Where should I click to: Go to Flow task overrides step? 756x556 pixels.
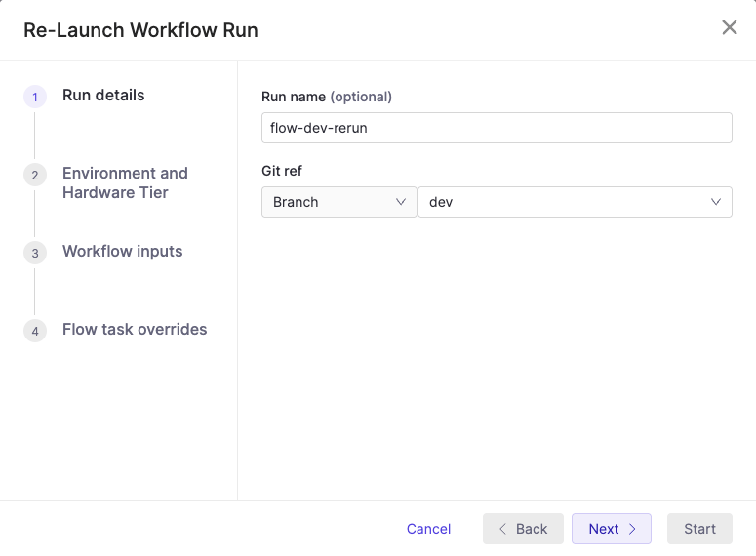[x=135, y=330]
